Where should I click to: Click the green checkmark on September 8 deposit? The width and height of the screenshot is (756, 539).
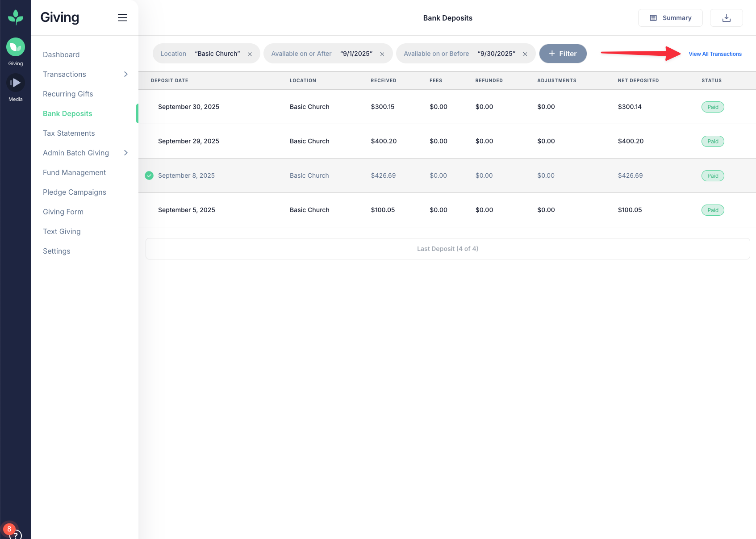pos(149,175)
